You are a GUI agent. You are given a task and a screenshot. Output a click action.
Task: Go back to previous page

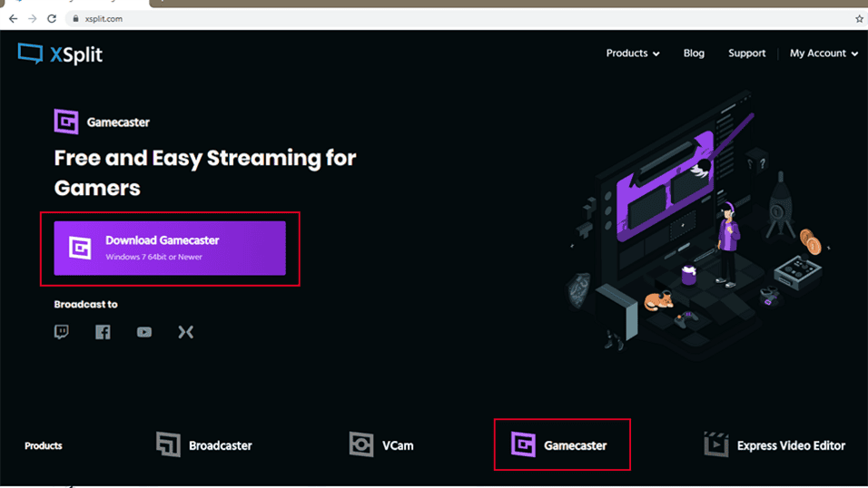coord(13,18)
